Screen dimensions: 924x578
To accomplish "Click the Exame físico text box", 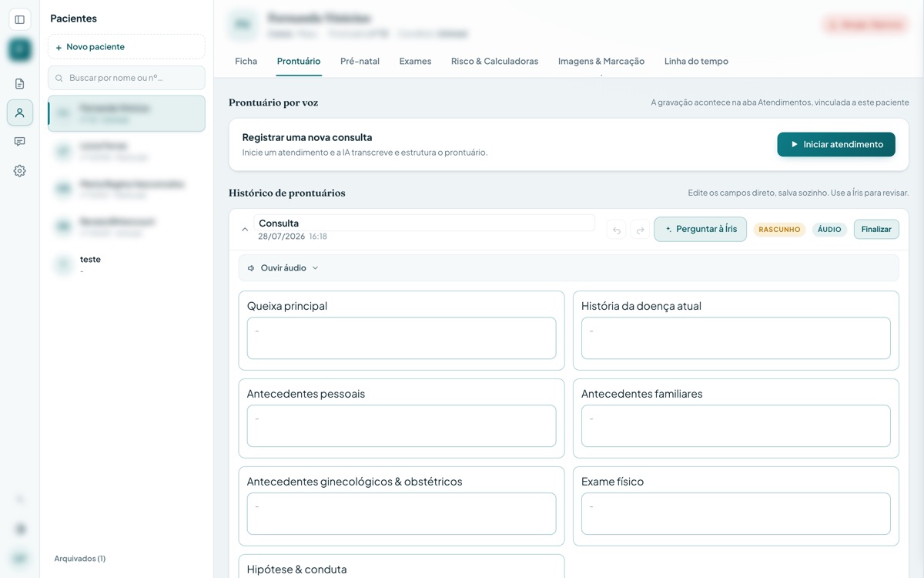I will pyautogui.click(x=735, y=514).
